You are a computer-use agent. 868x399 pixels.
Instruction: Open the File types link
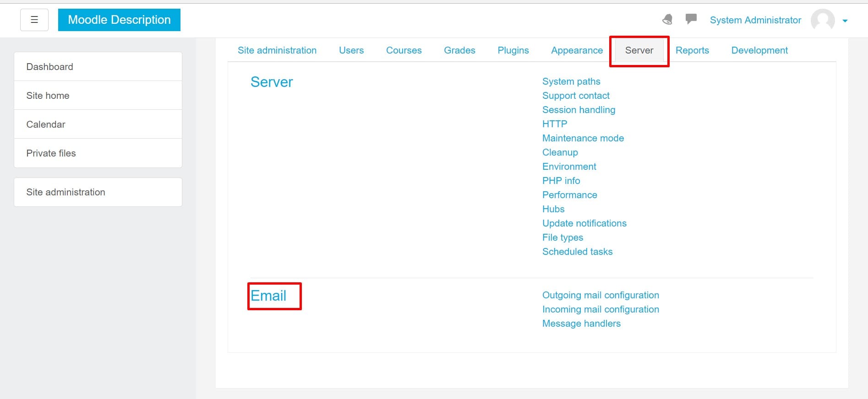click(562, 237)
